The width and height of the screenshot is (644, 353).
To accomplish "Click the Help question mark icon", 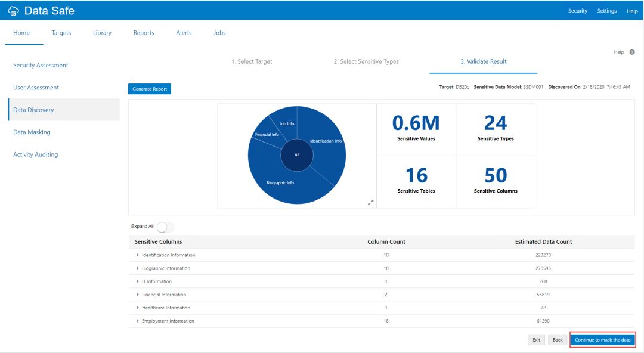I will coord(631,52).
